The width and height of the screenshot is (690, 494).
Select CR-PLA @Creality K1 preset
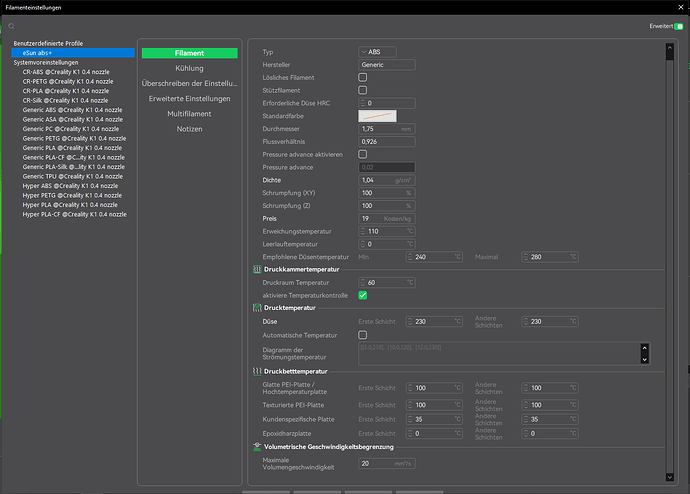[66, 91]
